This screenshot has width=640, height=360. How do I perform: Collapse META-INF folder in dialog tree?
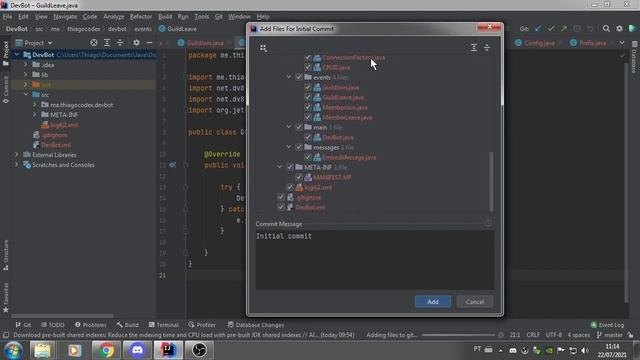(x=280, y=167)
